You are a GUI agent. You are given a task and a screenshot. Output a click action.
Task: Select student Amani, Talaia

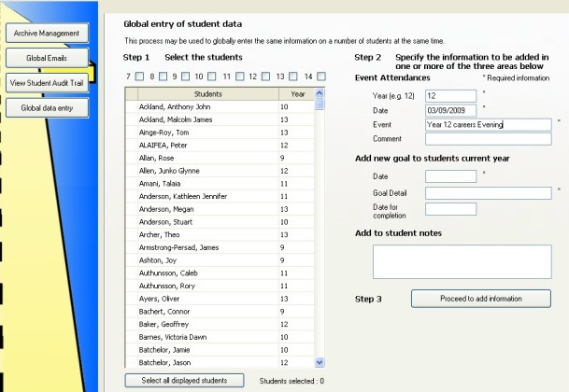pyautogui.click(x=220, y=184)
